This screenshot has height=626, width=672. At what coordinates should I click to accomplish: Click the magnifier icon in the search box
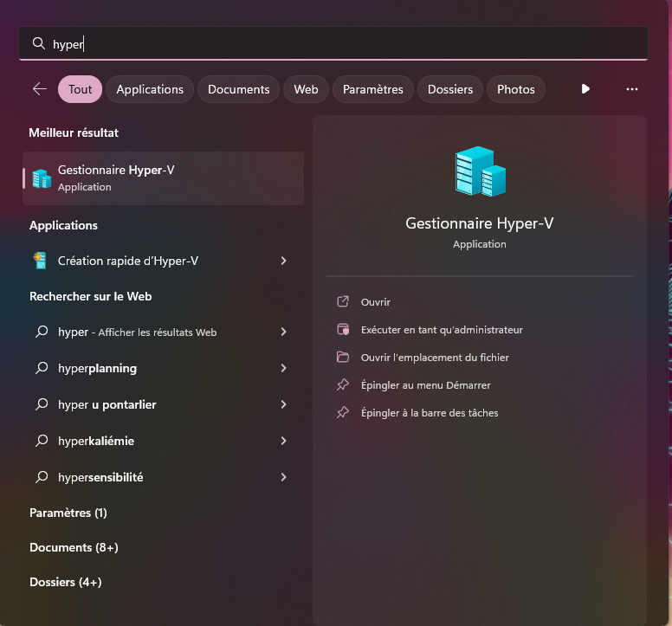39,43
